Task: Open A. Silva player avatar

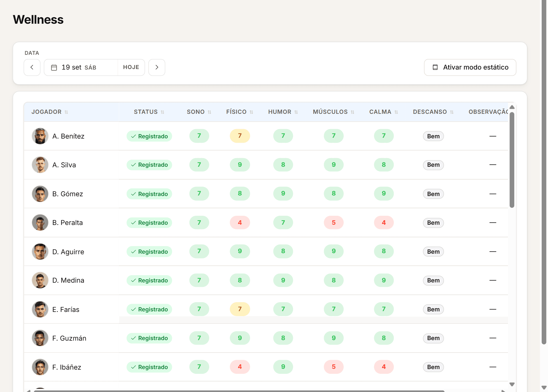Action: [40, 165]
